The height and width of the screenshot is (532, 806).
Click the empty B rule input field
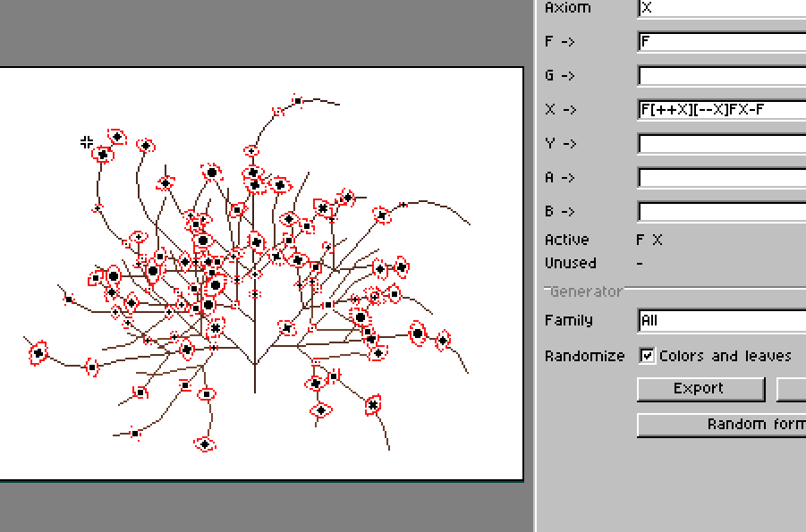coord(722,211)
